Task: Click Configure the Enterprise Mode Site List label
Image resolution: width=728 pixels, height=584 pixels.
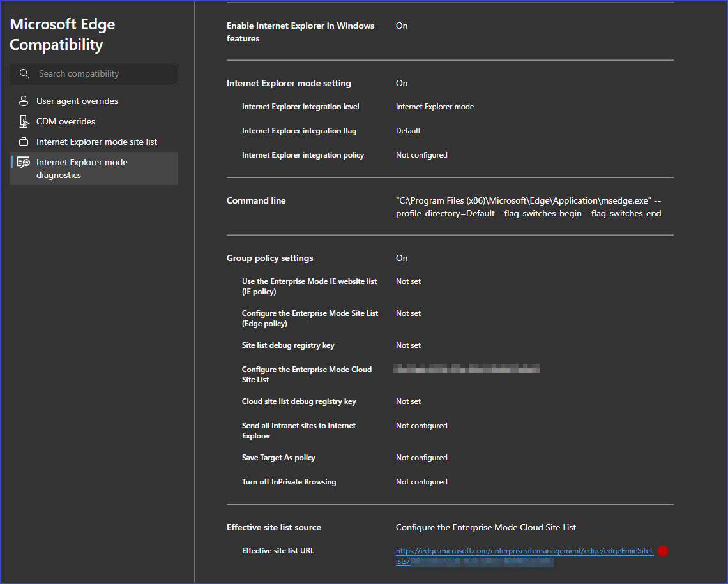Action: click(310, 318)
